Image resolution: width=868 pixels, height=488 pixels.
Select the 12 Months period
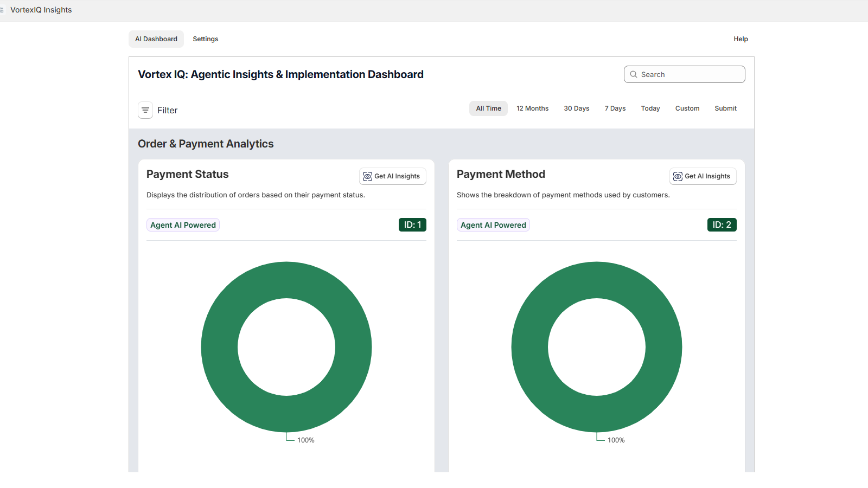pyautogui.click(x=532, y=108)
